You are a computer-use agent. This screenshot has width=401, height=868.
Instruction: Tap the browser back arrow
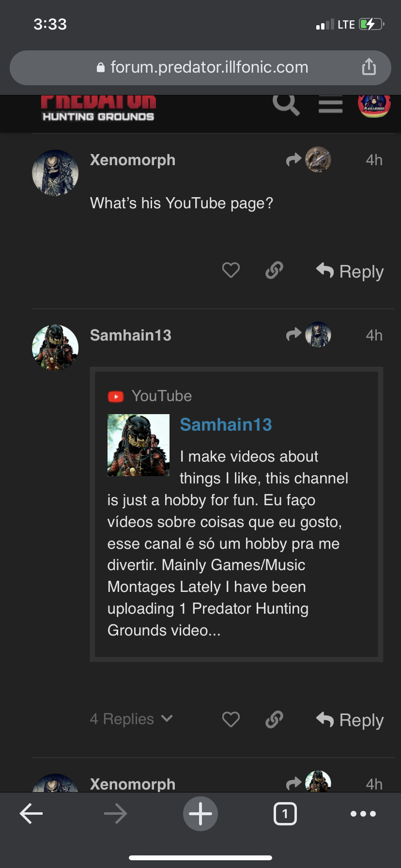[x=31, y=813]
